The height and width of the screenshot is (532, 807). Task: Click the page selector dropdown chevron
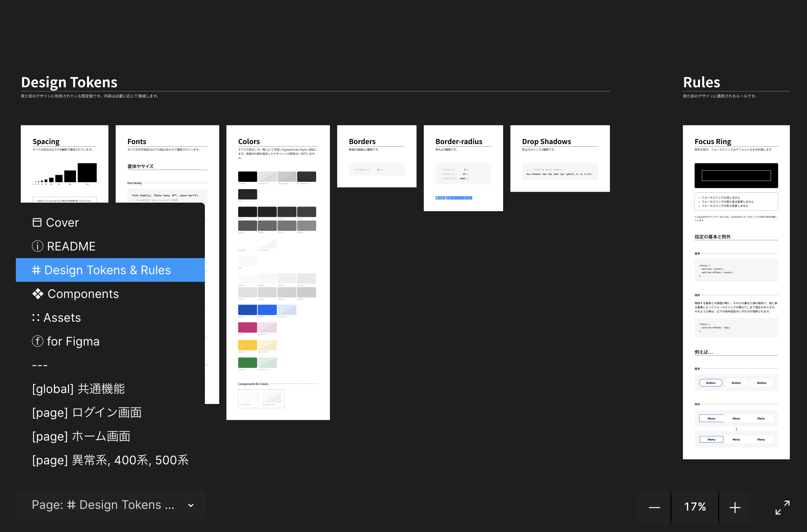point(191,505)
